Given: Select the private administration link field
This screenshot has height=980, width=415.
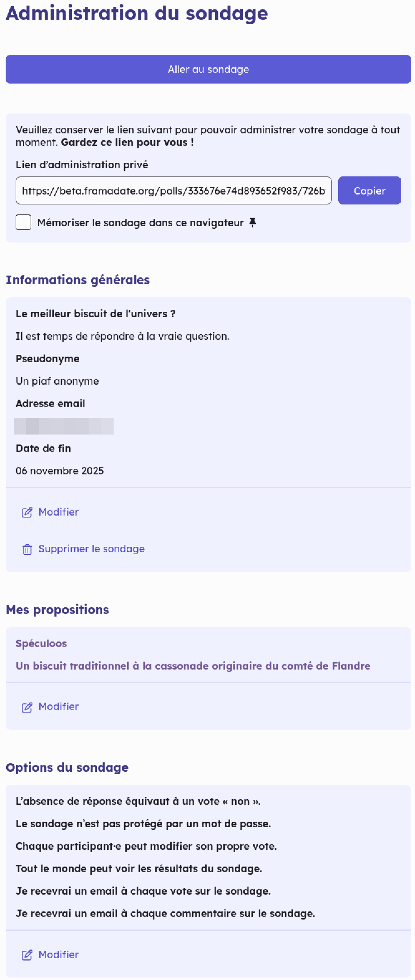Looking at the screenshot, I should pos(175,190).
